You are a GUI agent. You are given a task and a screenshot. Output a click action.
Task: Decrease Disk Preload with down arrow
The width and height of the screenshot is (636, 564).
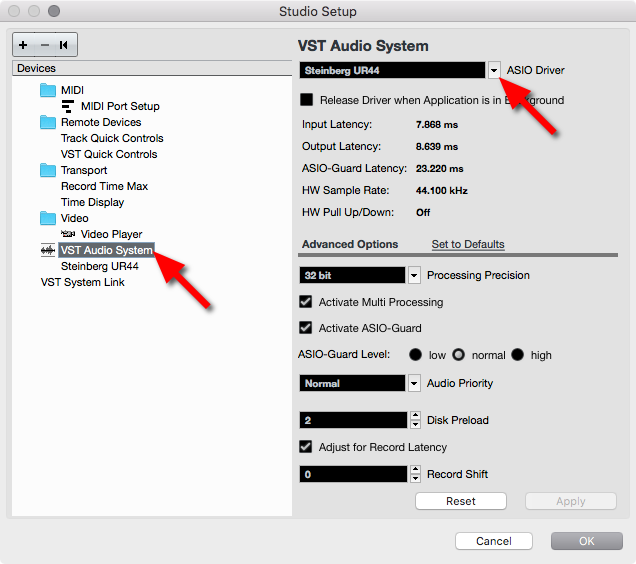click(415, 424)
